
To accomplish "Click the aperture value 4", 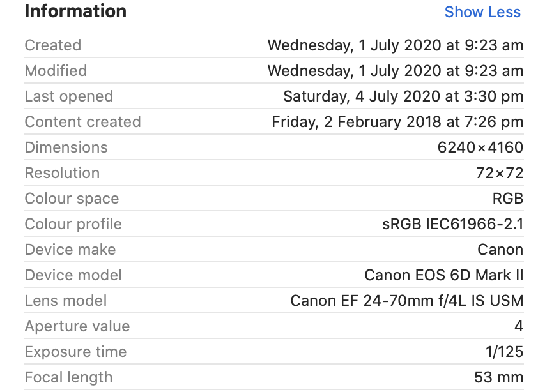I will pos(518,326).
